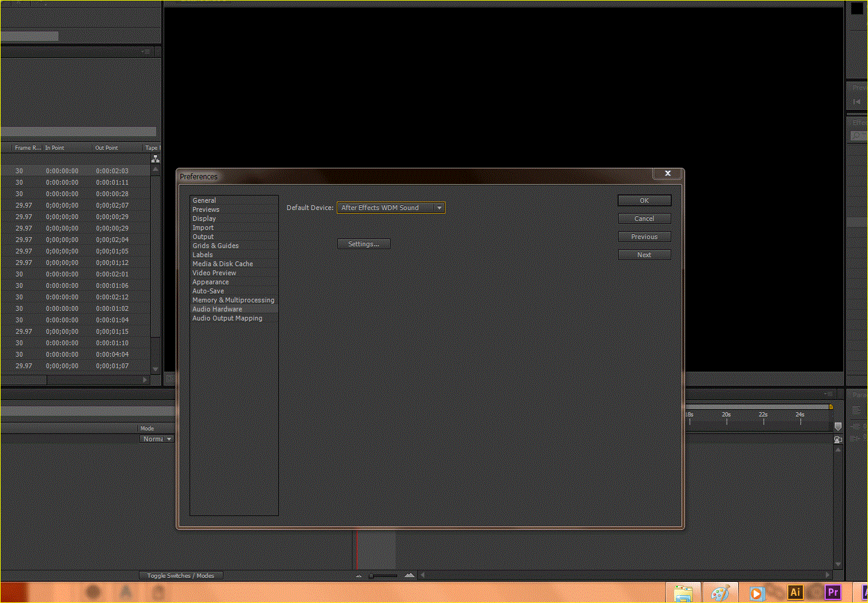This screenshot has width=868, height=603.
Task: Click the comp flowchart button beside the timeline
Action: pos(838,439)
